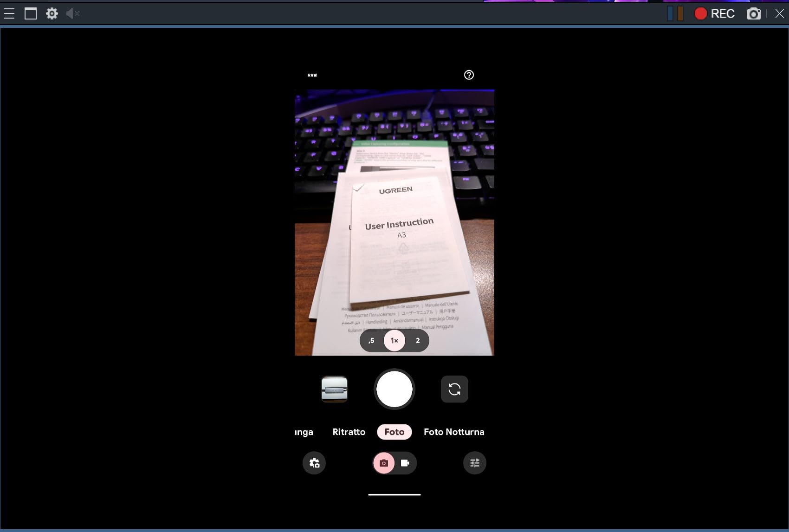Screen dimensions: 789x532
Task: Open camera settings gear icon
Action: click(314, 463)
